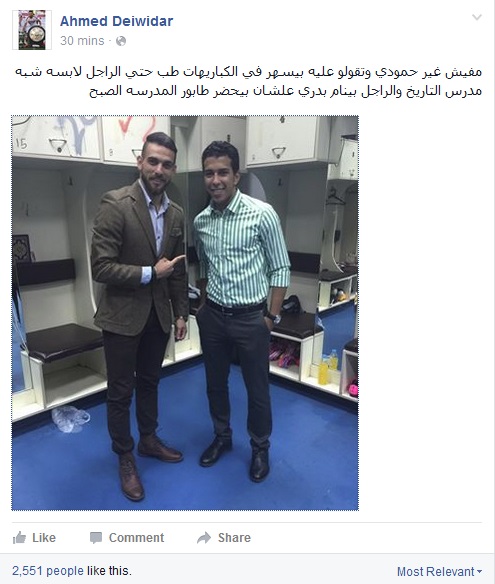
Task: View the 2,551 people who liked
Action: pos(48,571)
